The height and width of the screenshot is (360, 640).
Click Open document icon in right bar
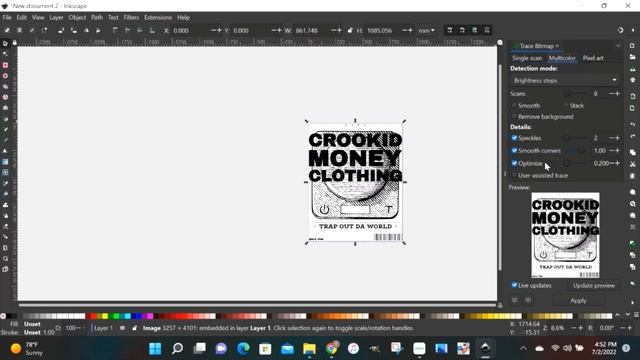click(x=632, y=57)
